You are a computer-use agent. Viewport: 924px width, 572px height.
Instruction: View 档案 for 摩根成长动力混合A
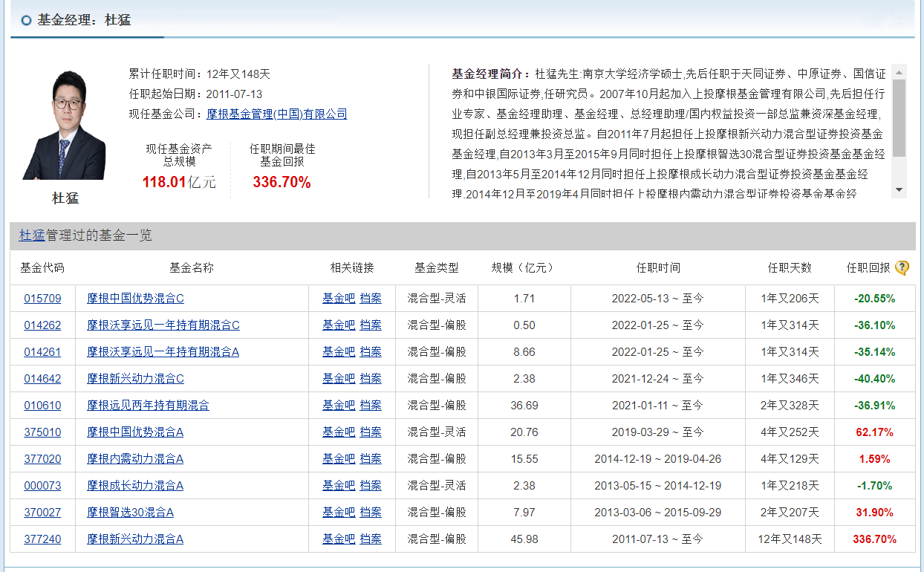coord(371,486)
